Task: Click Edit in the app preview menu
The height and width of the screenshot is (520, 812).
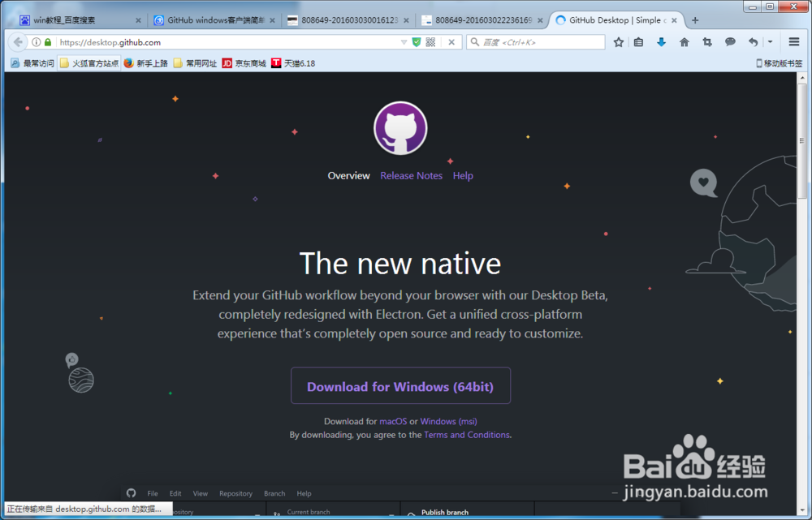Action: 175,493
